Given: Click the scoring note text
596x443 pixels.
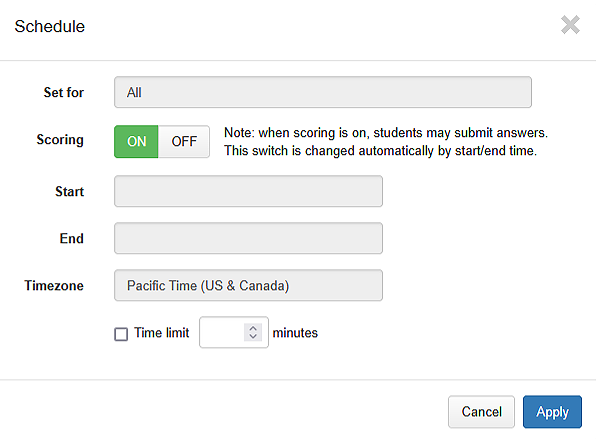Looking at the screenshot, I should pyautogui.click(x=385, y=141).
